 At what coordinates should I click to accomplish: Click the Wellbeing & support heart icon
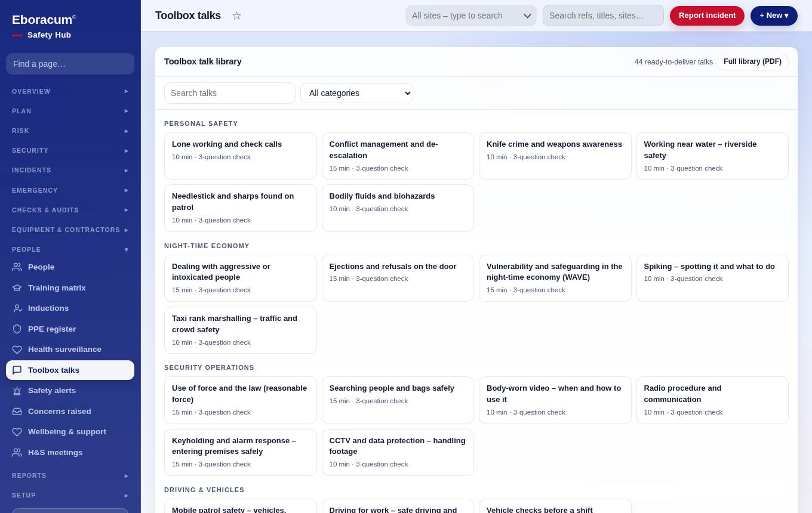pyautogui.click(x=17, y=432)
